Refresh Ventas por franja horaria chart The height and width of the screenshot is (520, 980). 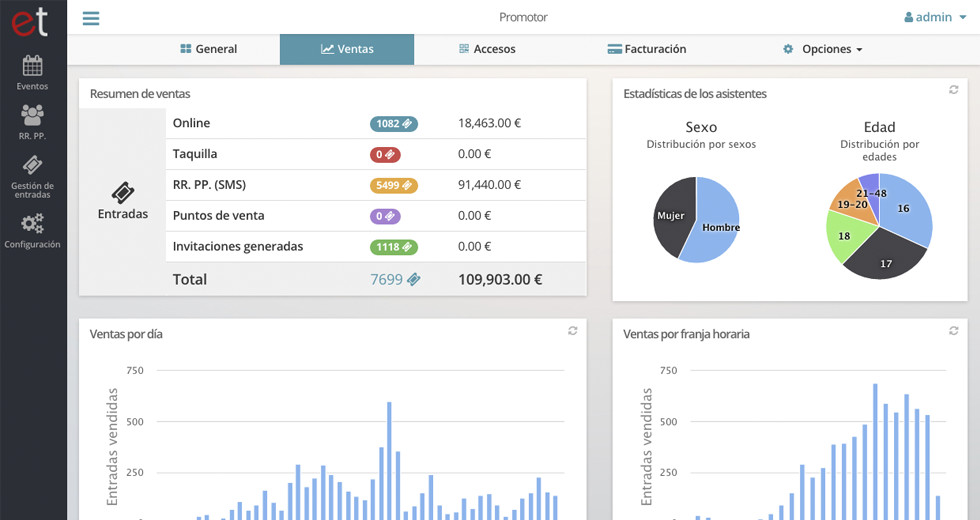pyautogui.click(x=953, y=331)
